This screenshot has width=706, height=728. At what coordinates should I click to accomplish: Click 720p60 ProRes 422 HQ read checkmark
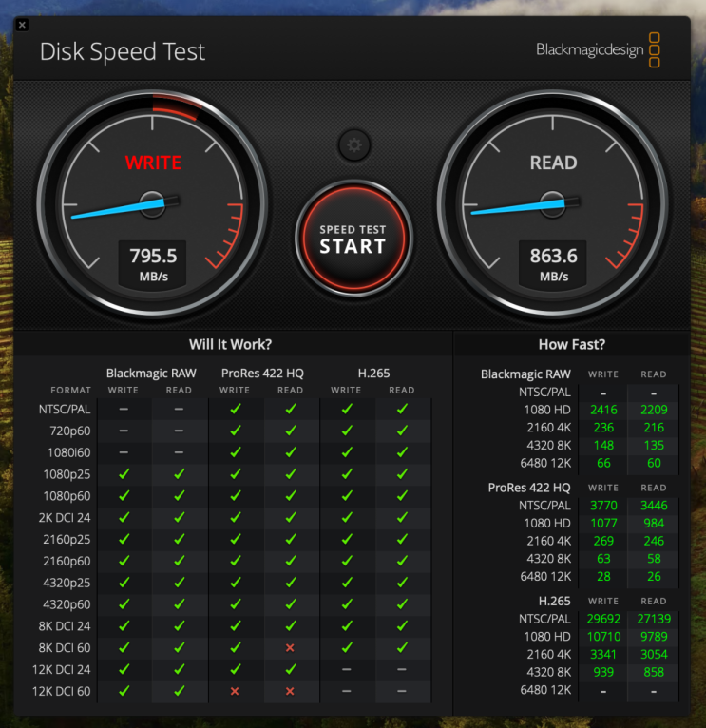pyautogui.click(x=291, y=431)
